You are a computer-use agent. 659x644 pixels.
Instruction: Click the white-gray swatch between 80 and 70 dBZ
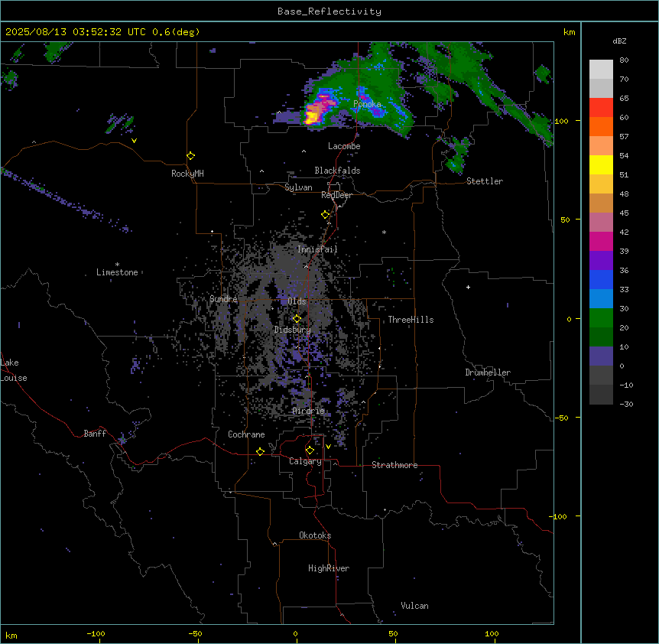click(601, 70)
